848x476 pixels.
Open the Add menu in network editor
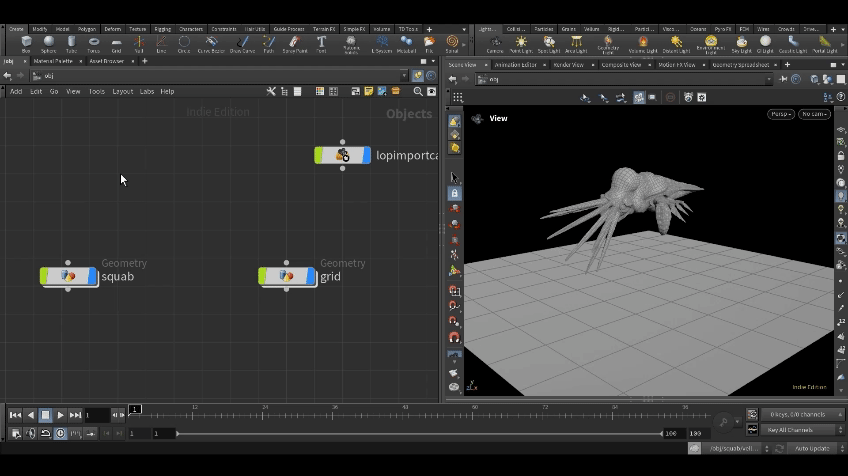point(16,91)
